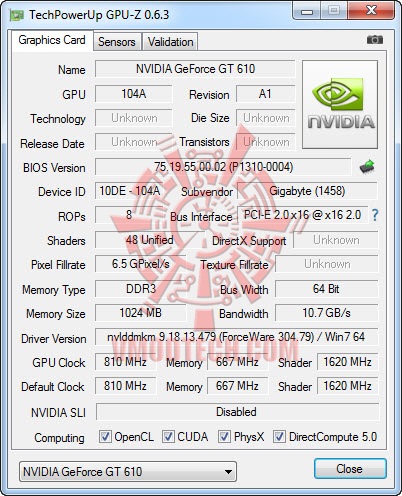Viewport: 402px width, 496px height.
Task: Switch to the Sensors tab
Action: (x=117, y=42)
